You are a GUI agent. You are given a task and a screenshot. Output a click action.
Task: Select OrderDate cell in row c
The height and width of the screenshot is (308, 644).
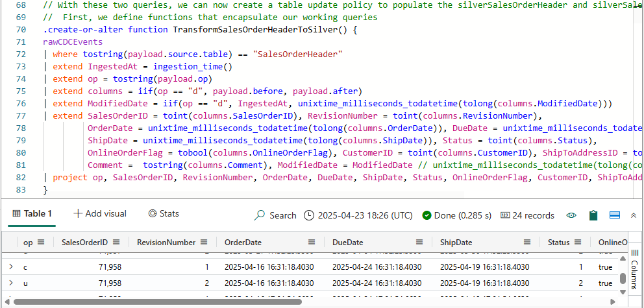tap(269, 267)
